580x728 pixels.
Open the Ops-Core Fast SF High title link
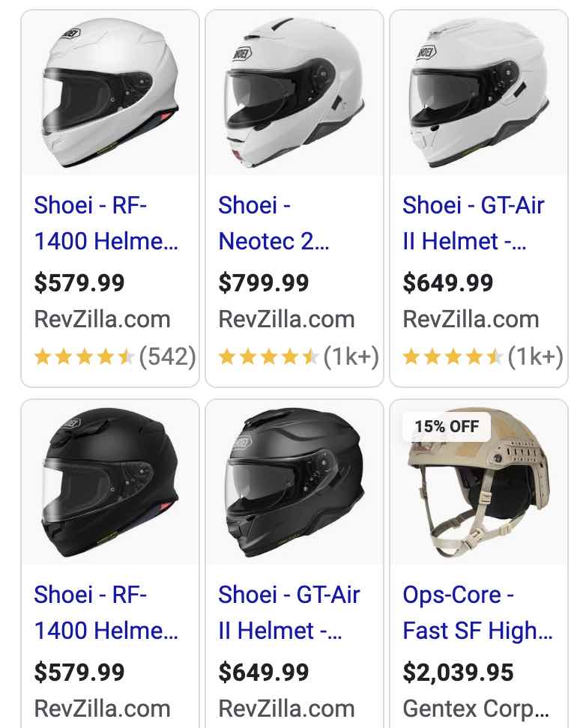(477, 613)
